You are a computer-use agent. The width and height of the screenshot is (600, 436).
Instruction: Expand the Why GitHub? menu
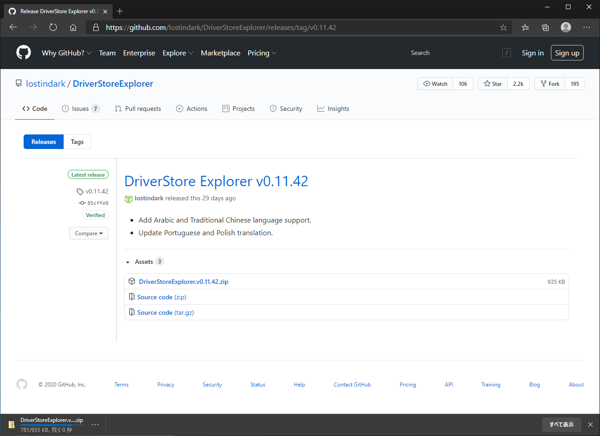pos(66,53)
